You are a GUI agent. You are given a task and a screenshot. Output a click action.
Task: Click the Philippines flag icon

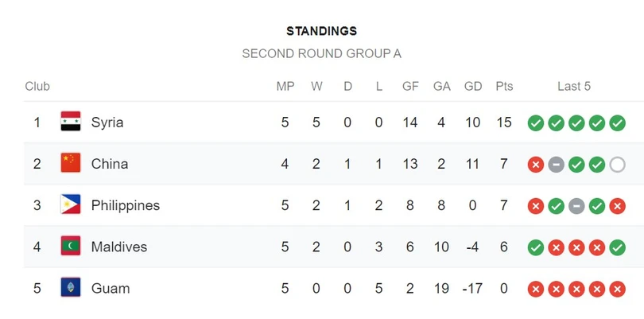click(71, 205)
